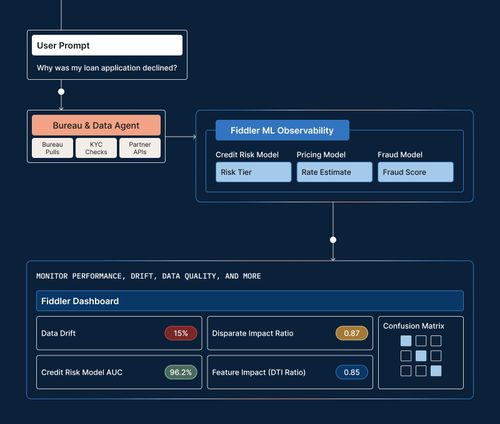Open the Data Drift card
The image size is (500, 424).
coord(119,333)
